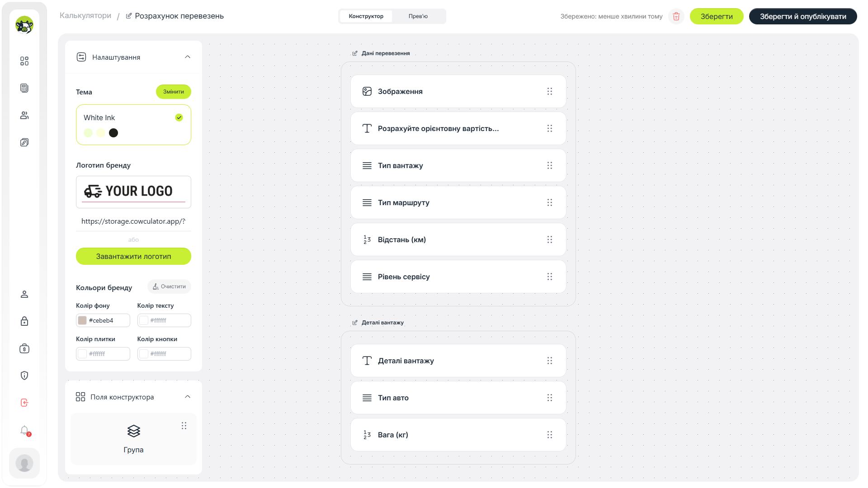Click drag handle on Розрахуйте орієнтовну вартість field

[550, 128]
